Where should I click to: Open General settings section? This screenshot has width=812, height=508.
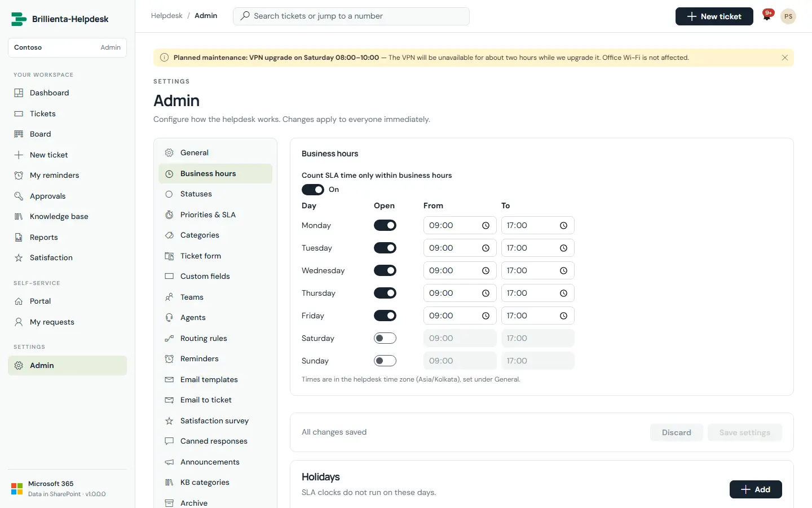[215, 152]
